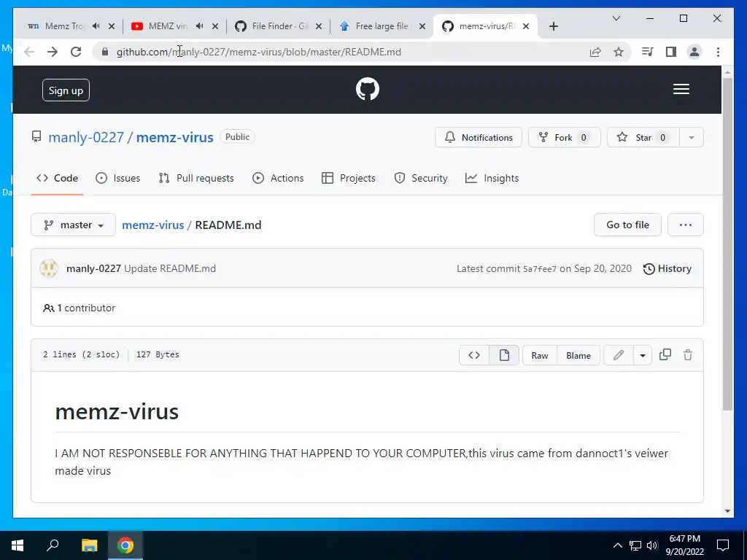The image size is (747, 560).
Task: Open the hamburger menu in GitHub header
Action: [x=681, y=89]
